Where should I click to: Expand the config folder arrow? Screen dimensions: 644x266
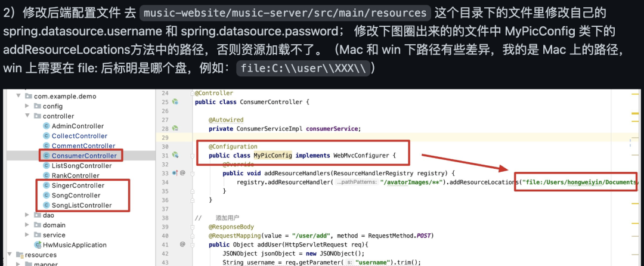pyautogui.click(x=27, y=106)
